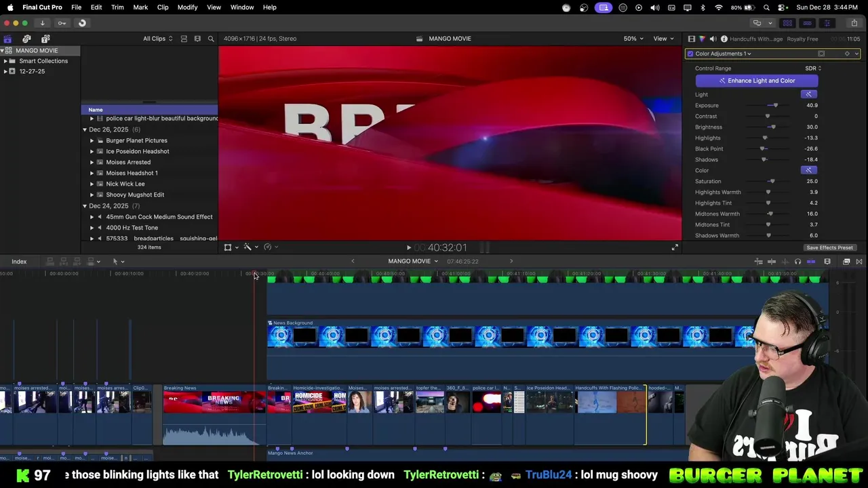Click the Color auto-enhance wand button

point(808,170)
